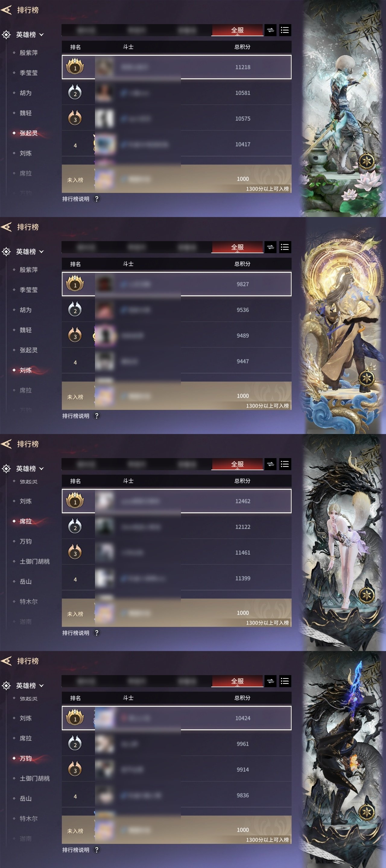
Task: Click gold emblem on blonde 席拉 character artwork
Action: point(366,595)
